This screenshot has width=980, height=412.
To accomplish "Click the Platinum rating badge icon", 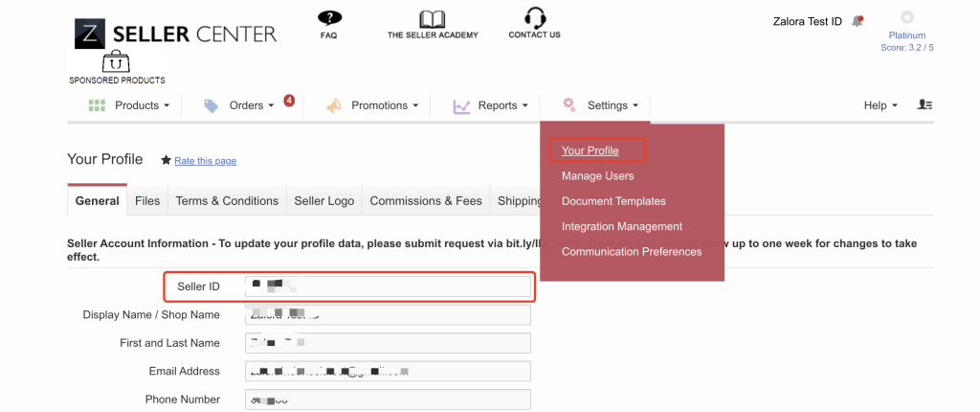I will [x=907, y=17].
